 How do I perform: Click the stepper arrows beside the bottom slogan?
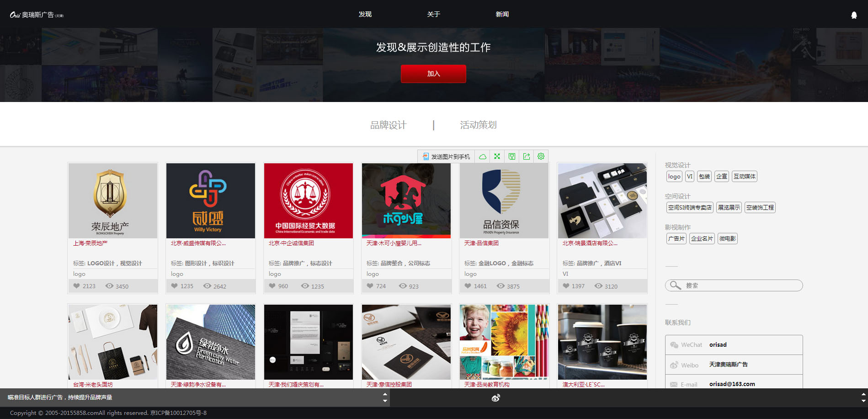coord(385,398)
